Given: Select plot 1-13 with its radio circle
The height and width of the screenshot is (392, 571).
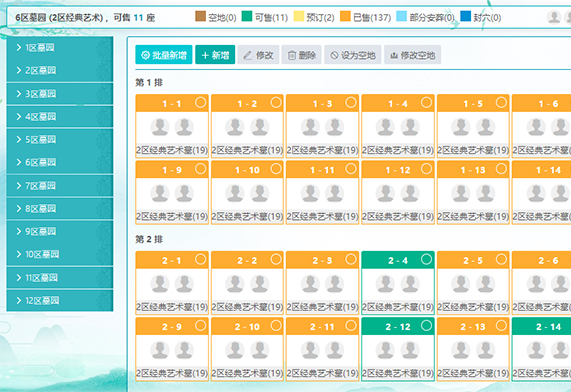Looking at the screenshot, I should coord(501,169).
